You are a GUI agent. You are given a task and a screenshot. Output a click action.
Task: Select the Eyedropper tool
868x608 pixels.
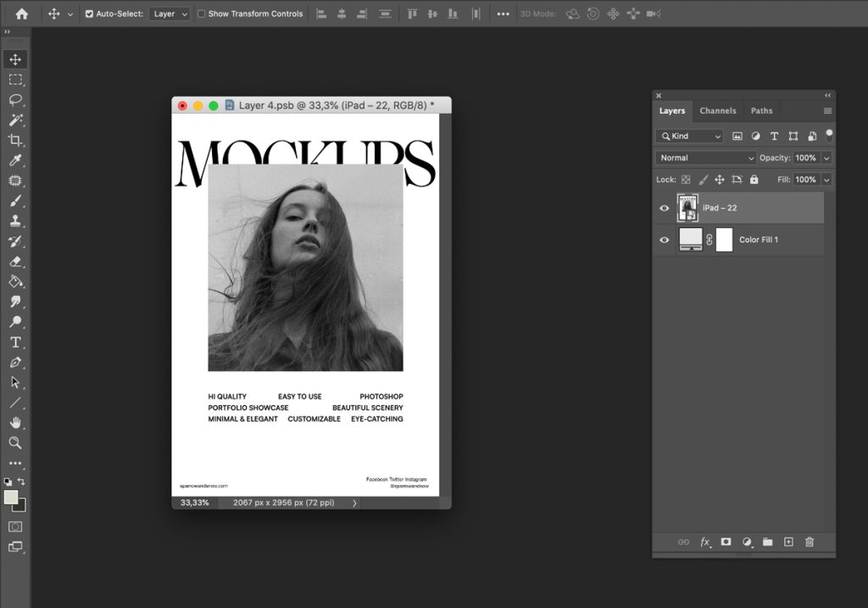(15, 160)
